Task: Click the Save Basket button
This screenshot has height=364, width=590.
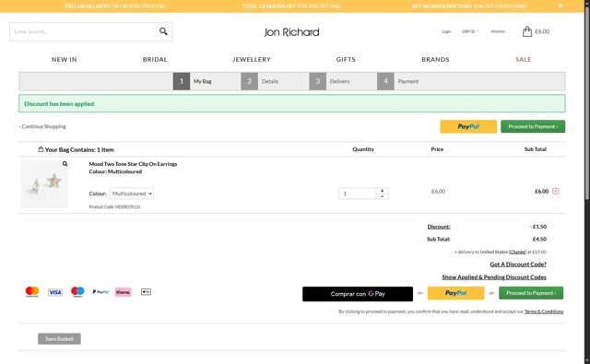Action: pyautogui.click(x=59, y=339)
